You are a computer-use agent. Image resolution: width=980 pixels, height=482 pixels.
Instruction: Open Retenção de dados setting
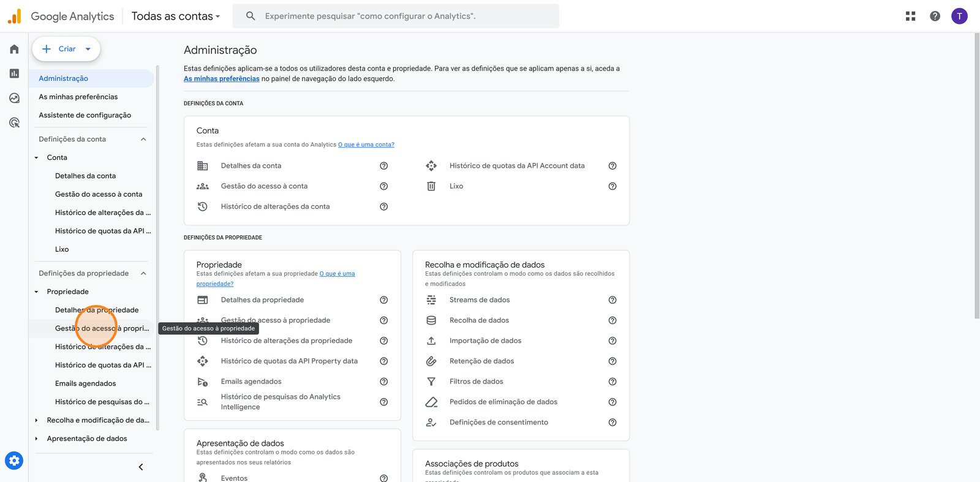point(481,361)
